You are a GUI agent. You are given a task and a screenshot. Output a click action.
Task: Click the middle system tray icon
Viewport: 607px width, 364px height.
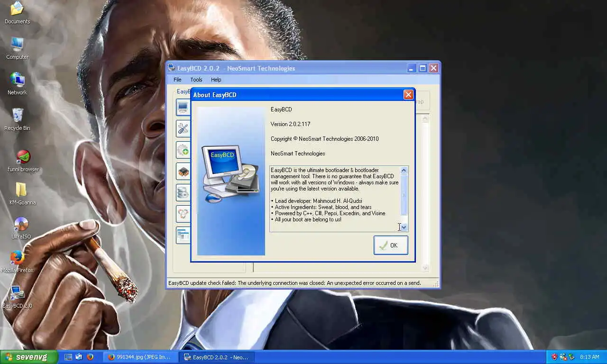point(563,357)
